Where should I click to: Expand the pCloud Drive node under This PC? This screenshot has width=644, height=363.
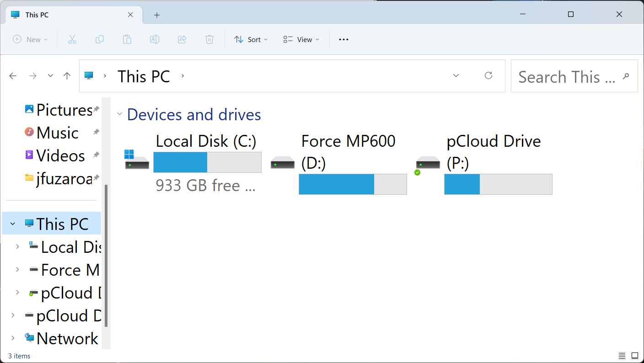point(17,293)
